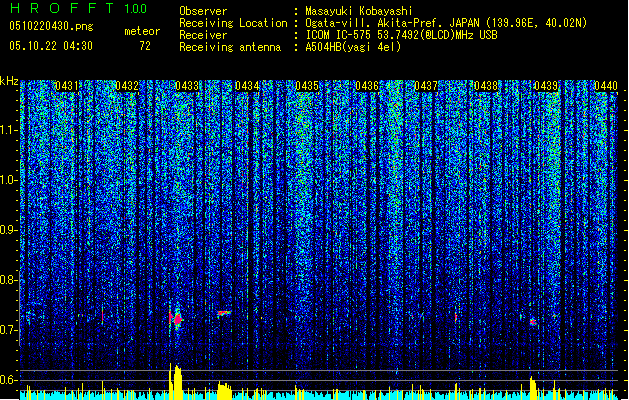This screenshot has height=400, width=629.
Task: Click the Receiving Location label
Action: (x=233, y=23)
